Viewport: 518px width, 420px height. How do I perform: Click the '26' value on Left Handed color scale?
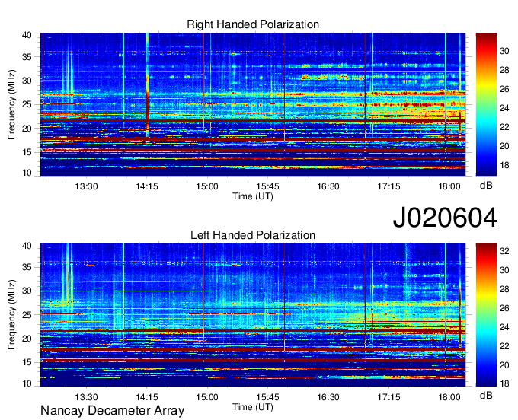504,308
